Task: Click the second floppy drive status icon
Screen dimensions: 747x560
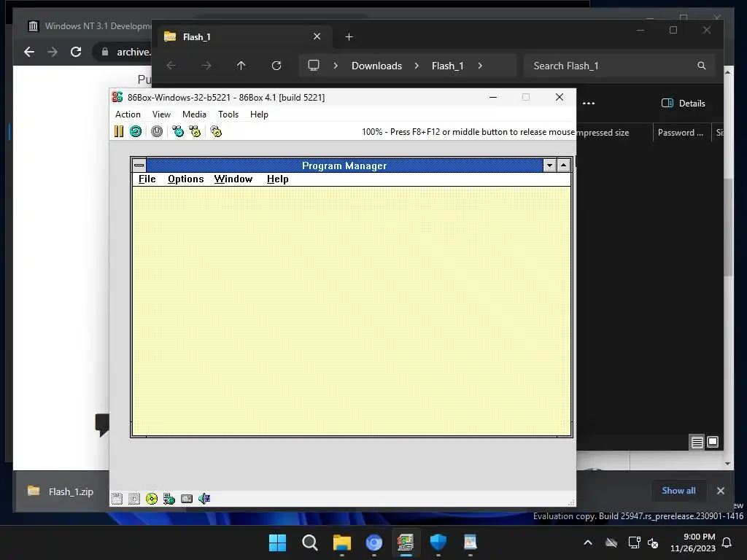Action: tap(134, 499)
